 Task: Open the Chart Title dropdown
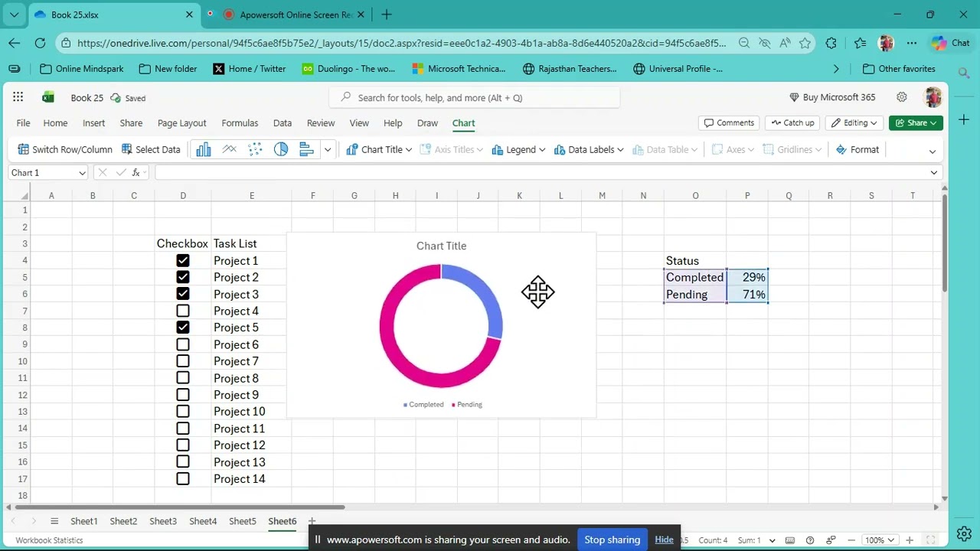pos(379,149)
